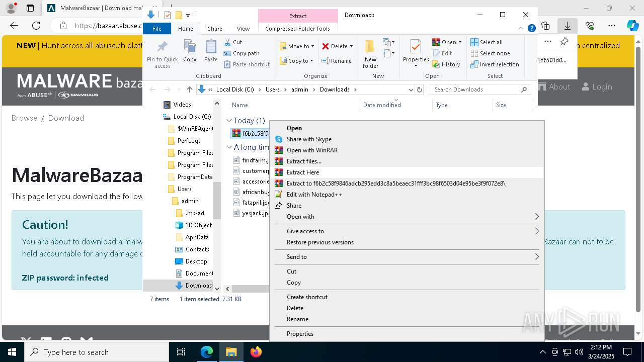Select PerfLogs folder in tree
The width and height of the screenshot is (644, 362).
tap(184, 141)
